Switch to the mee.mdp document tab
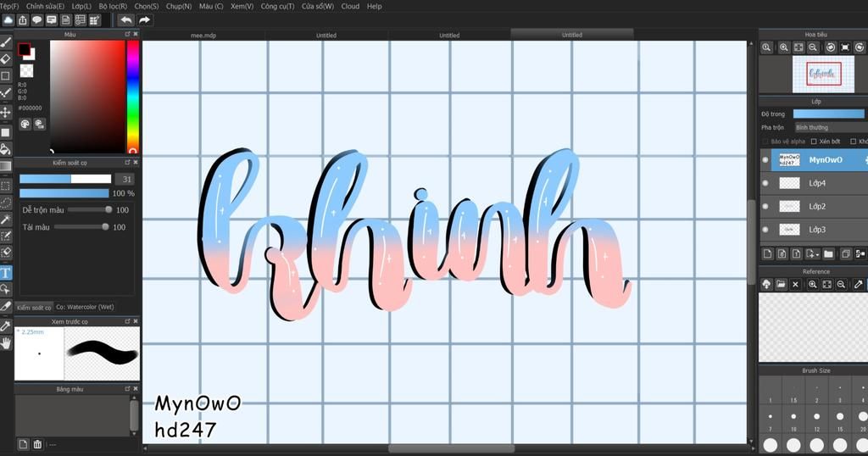Image resolution: width=868 pixels, height=456 pixels. pos(203,35)
